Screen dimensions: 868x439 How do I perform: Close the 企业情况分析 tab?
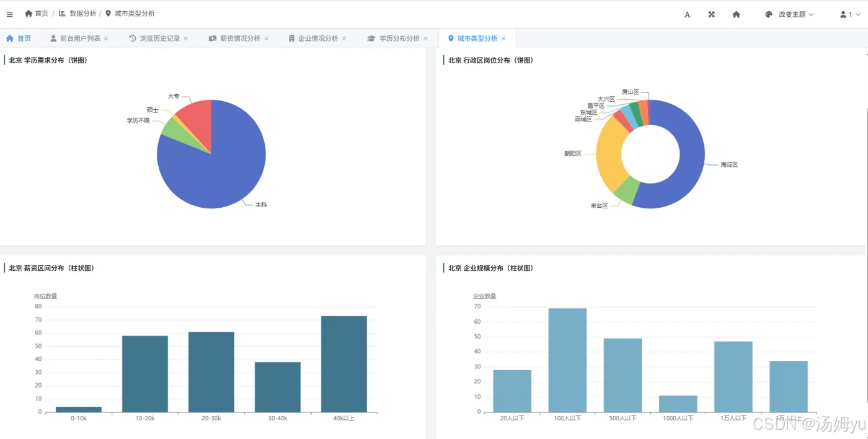click(344, 38)
